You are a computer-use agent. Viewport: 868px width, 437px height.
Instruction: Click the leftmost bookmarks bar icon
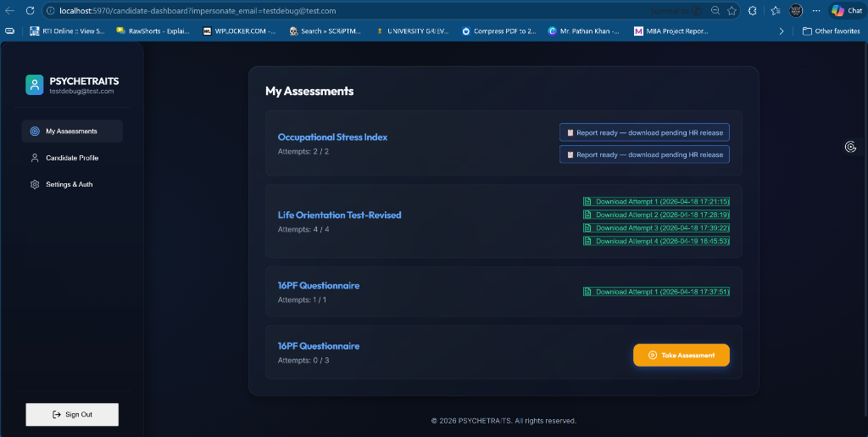click(x=9, y=31)
